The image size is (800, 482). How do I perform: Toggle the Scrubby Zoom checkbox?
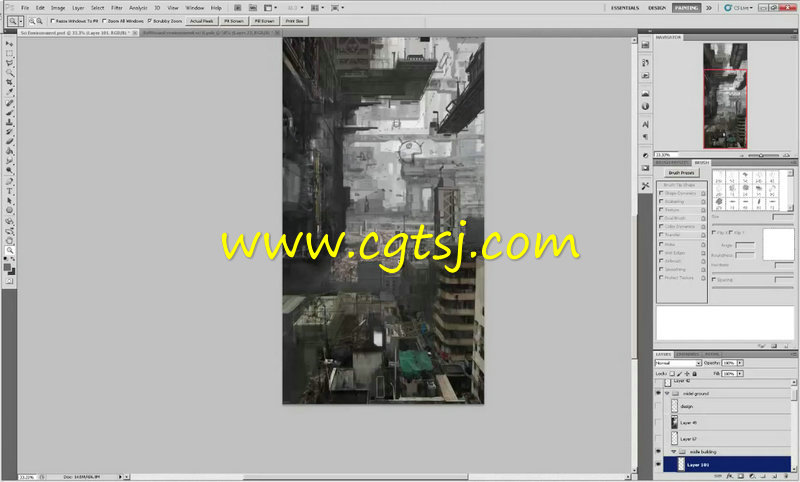click(149, 21)
